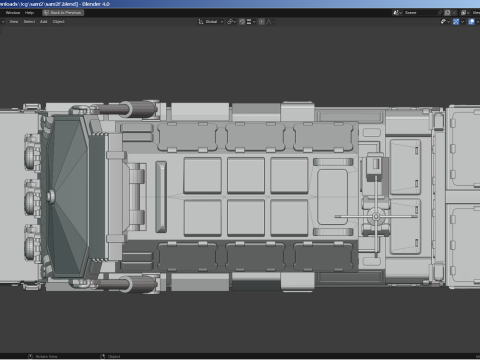Open the view layer browse dropdown
The image size is (480, 360).
465,13
